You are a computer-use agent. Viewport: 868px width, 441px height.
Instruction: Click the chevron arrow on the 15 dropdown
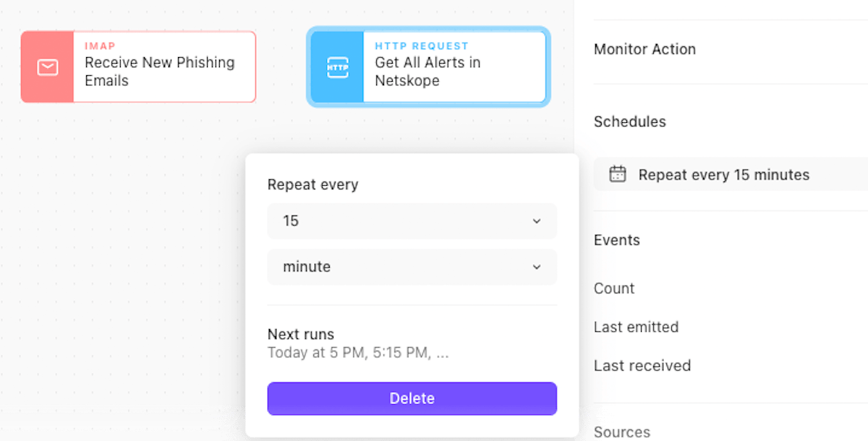click(536, 221)
